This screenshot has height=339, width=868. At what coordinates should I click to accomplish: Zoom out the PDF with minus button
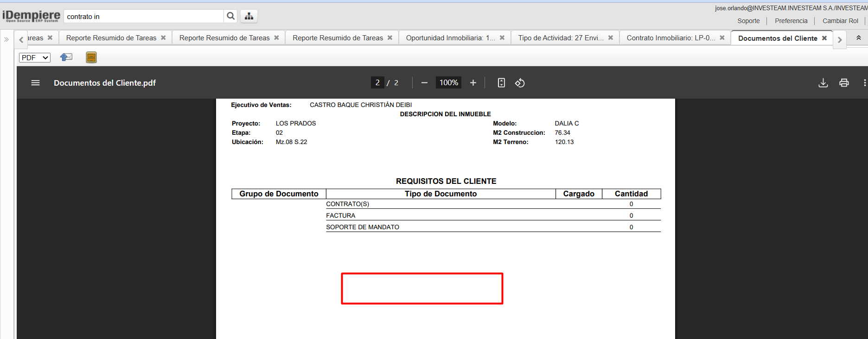(424, 83)
